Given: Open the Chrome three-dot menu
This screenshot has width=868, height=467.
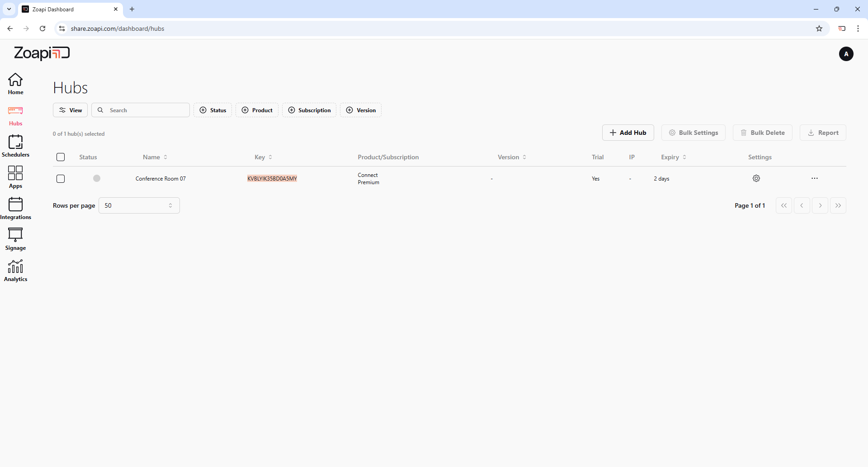Looking at the screenshot, I should 858,29.
